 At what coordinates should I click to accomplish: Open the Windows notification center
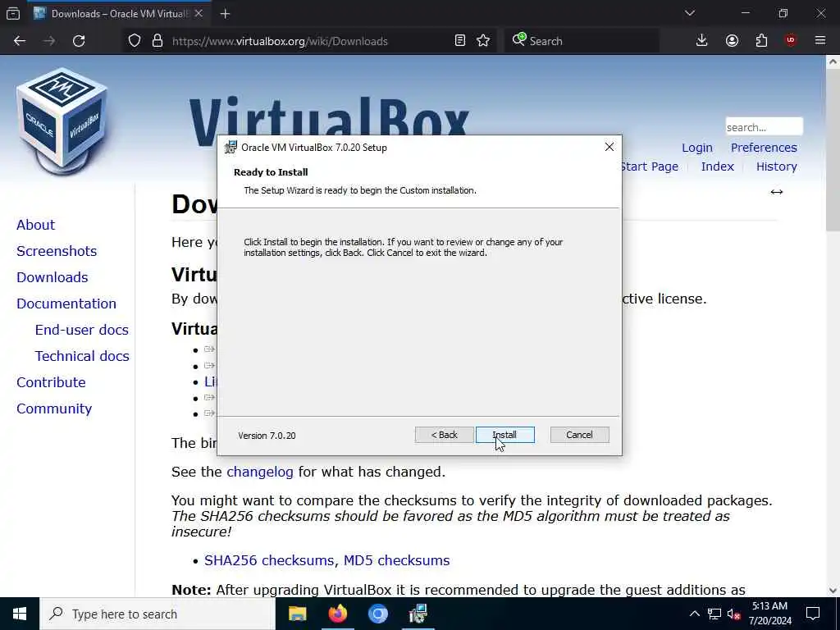click(813, 614)
